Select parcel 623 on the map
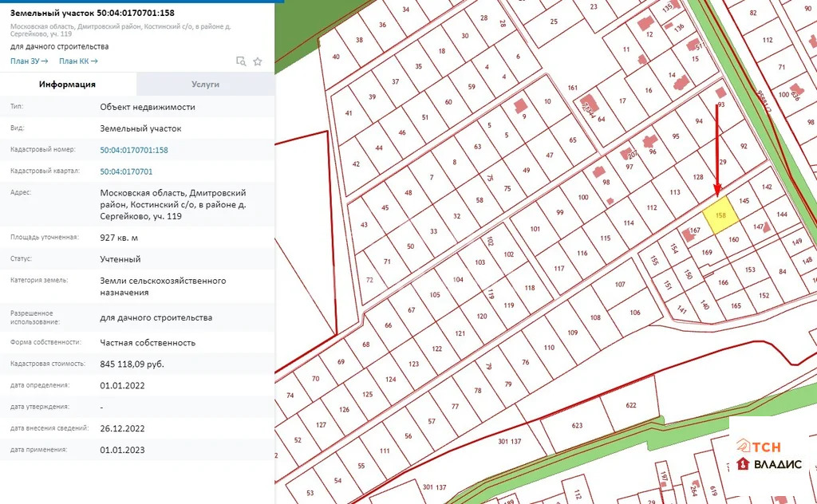 tap(578, 426)
